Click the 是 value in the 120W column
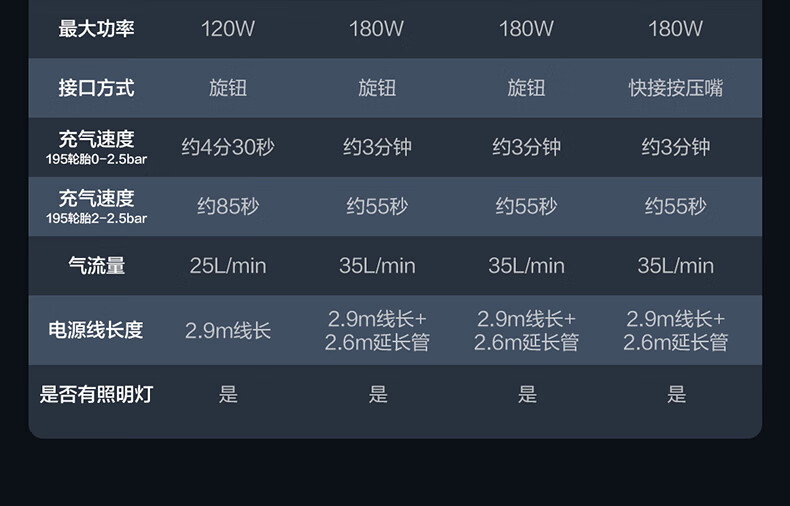The image size is (790, 506). click(228, 394)
